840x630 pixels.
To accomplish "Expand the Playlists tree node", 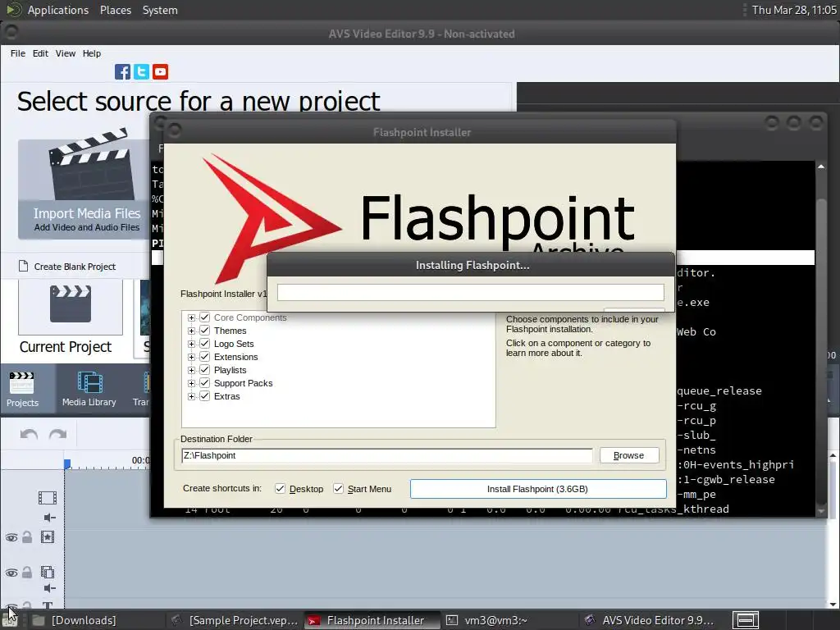I will pyautogui.click(x=191, y=370).
